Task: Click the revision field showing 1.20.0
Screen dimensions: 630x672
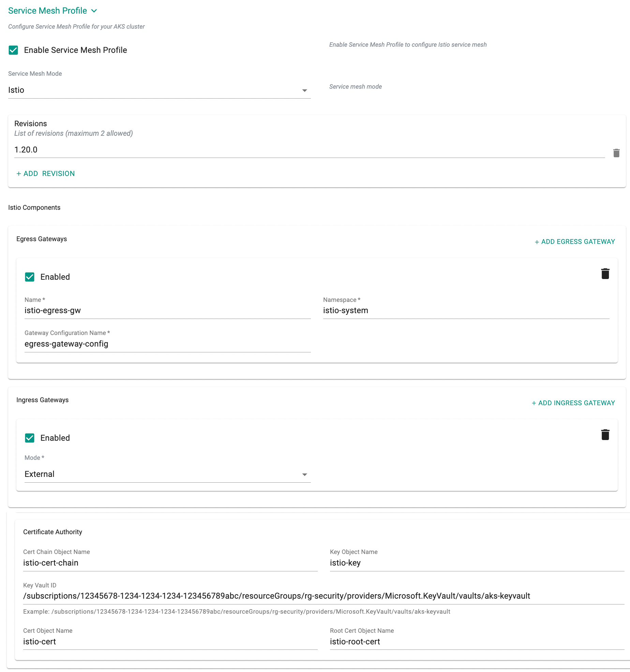Action: pyautogui.click(x=309, y=150)
